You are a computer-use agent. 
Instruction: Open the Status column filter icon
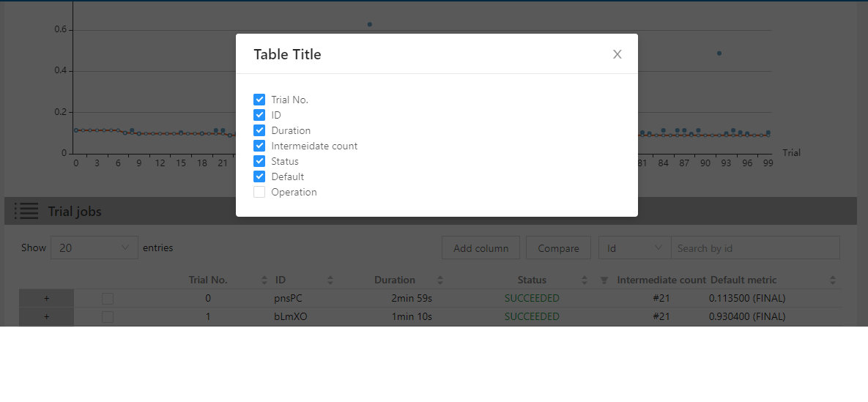tap(604, 280)
